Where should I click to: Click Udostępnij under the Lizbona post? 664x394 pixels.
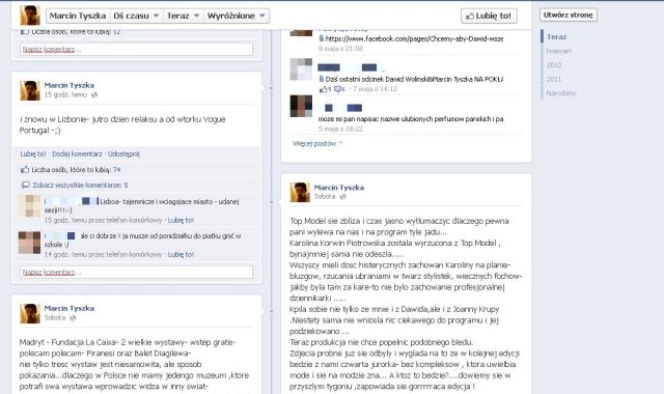click(124, 154)
